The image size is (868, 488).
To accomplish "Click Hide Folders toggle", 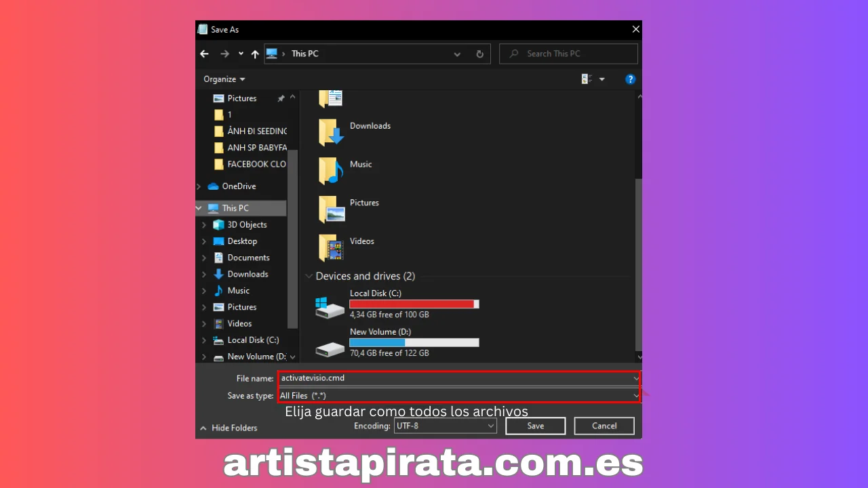I will (229, 428).
